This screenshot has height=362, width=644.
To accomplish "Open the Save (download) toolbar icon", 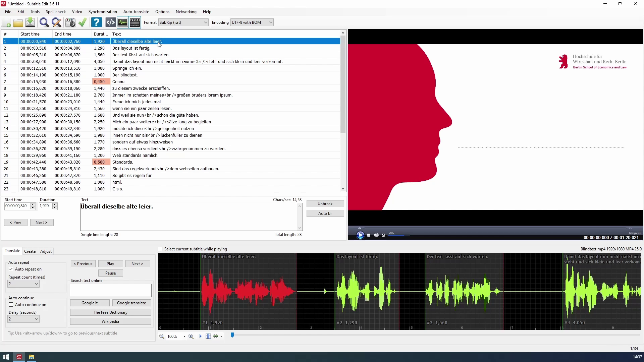I will (x=30, y=22).
